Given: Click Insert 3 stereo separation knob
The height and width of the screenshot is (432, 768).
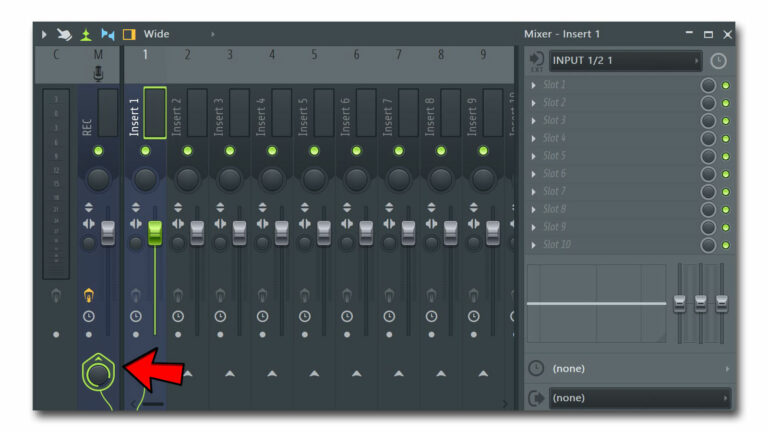Looking at the screenshot, I should (x=220, y=243).
